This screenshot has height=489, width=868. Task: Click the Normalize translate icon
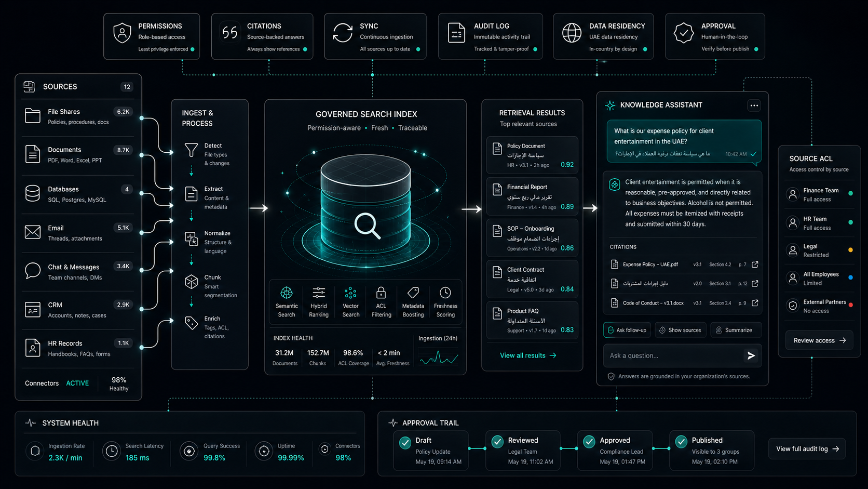pyautogui.click(x=191, y=239)
